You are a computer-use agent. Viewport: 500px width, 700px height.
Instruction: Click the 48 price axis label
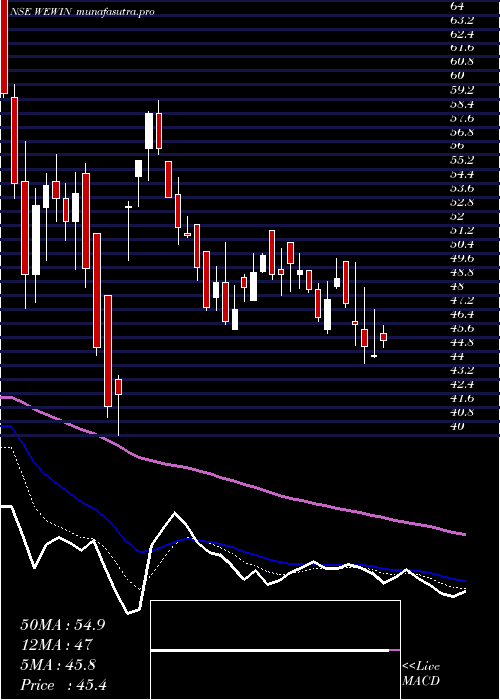pos(458,286)
